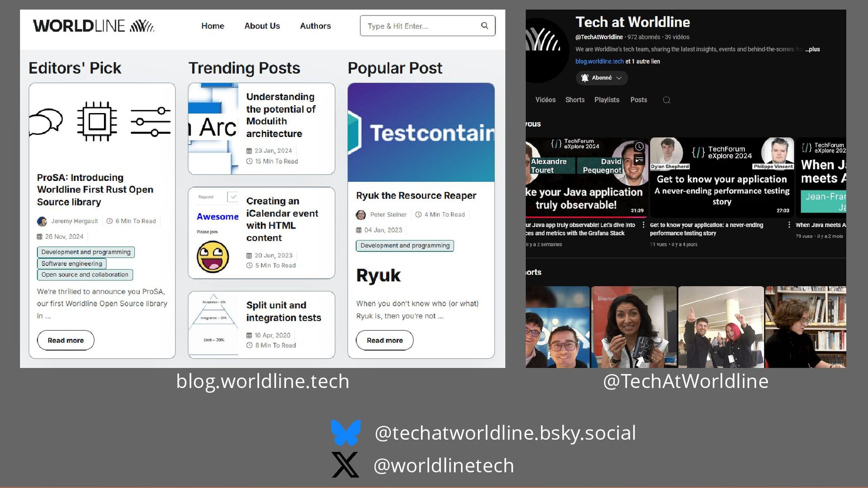Open the Authors menu item

[316, 26]
